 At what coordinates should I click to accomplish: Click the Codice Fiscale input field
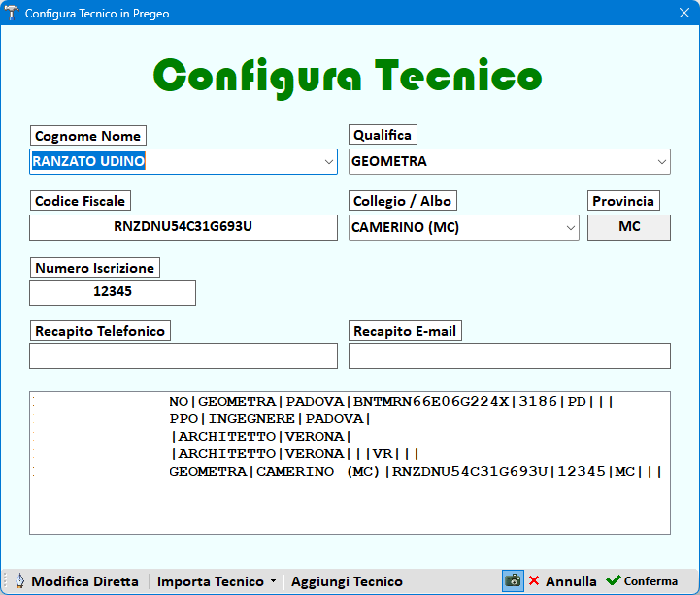coord(183,228)
